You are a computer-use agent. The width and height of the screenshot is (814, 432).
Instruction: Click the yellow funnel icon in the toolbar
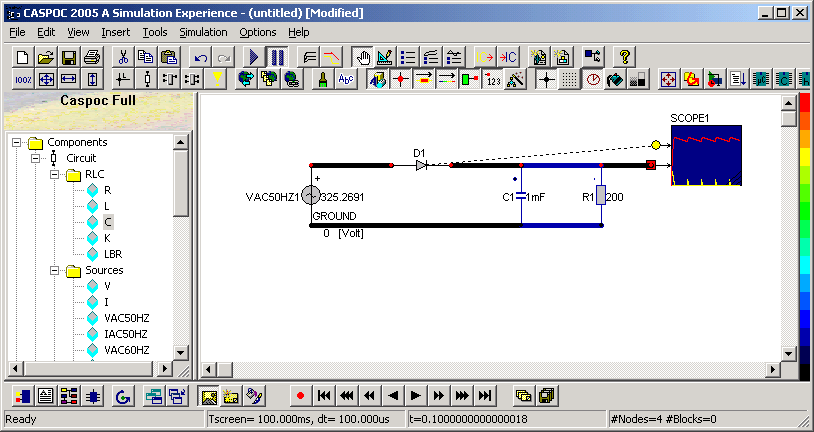(x=217, y=79)
